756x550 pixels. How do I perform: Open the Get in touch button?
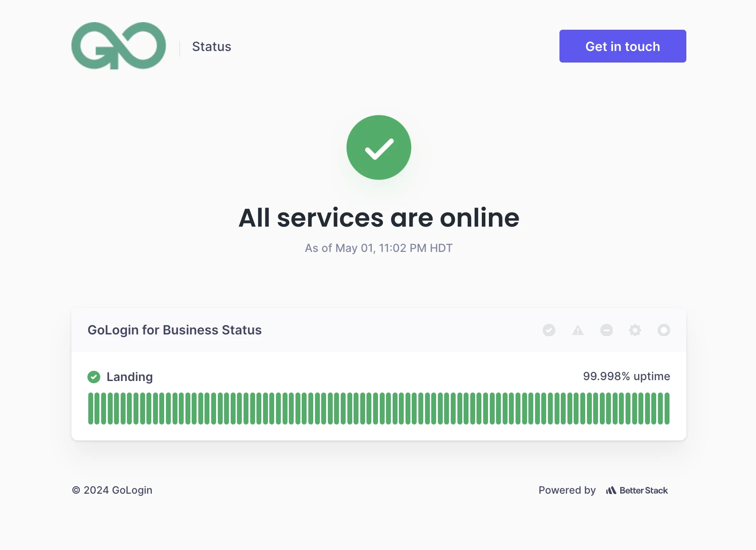[x=622, y=46]
